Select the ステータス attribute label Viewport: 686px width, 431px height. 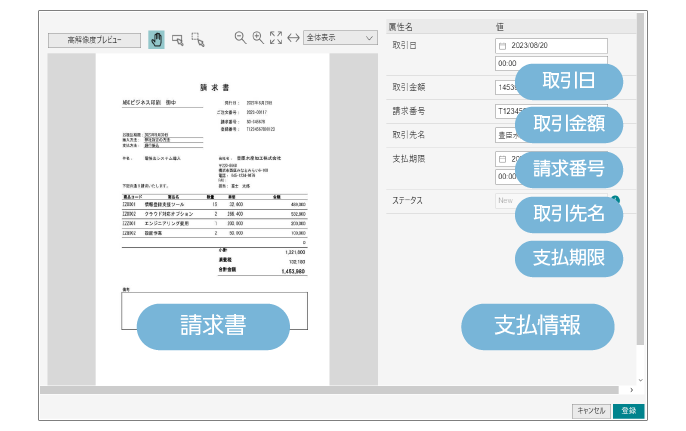pyautogui.click(x=407, y=200)
